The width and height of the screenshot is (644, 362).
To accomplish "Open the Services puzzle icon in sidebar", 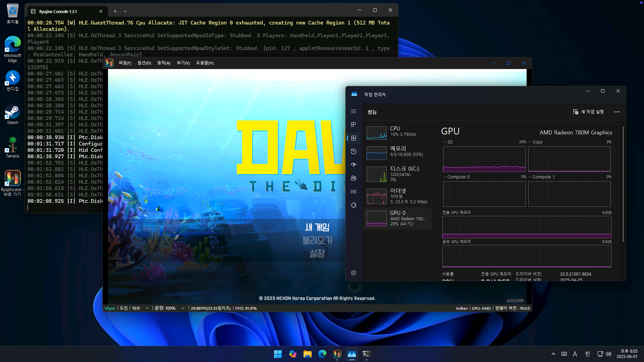I will pyautogui.click(x=354, y=205).
